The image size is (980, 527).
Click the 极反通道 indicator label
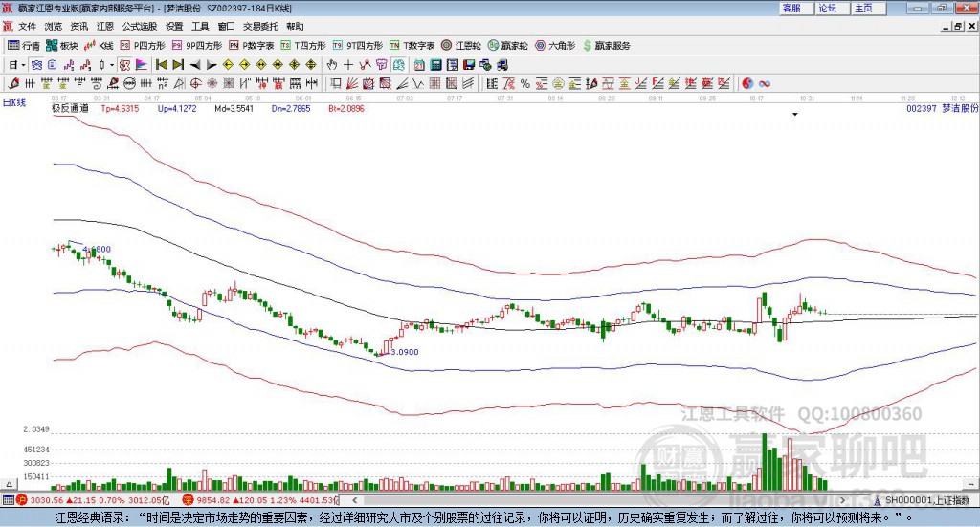click(x=70, y=108)
